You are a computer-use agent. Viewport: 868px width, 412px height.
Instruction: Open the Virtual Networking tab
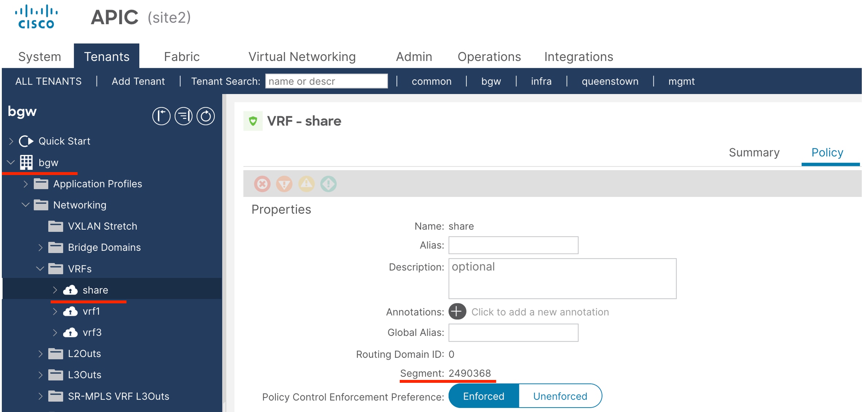click(x=302, y=57)
